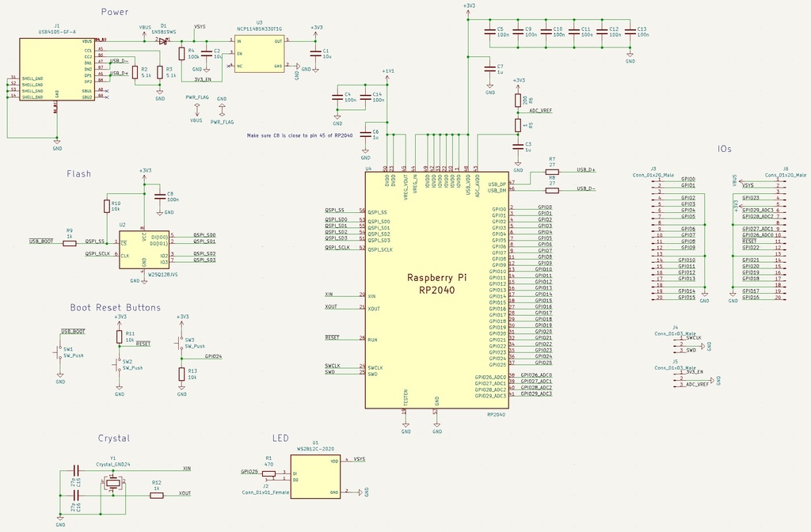The height and width of the screenshot is (532, 811).
Task: Click the ADC_VREF net label
Action: click(x=540, y=111)
